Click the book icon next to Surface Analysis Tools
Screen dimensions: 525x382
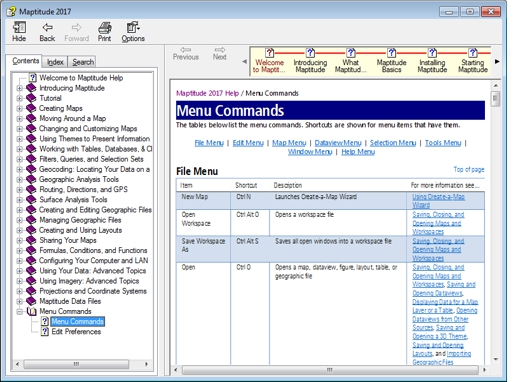(x=31, y=200)
